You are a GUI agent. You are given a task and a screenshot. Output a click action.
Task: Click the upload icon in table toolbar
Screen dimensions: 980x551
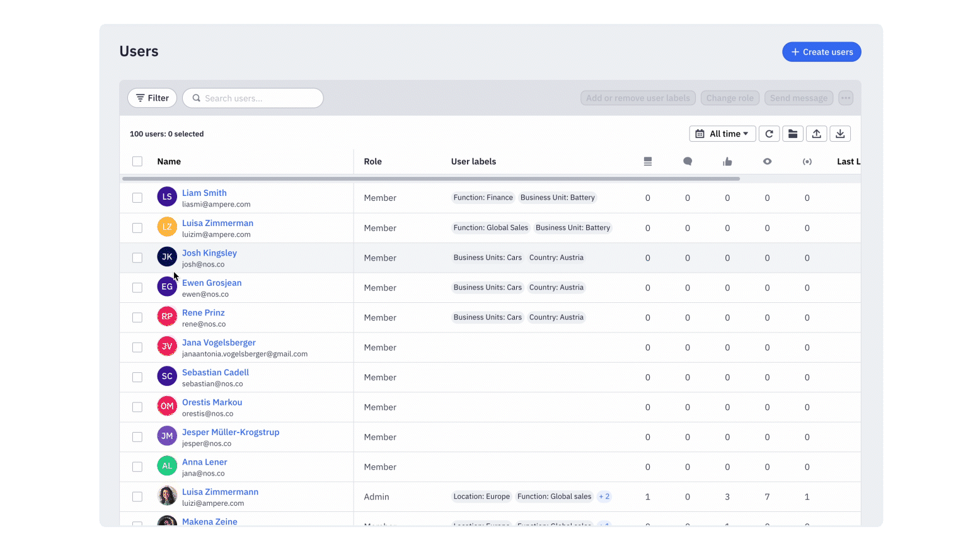click(x=816, y=133)
